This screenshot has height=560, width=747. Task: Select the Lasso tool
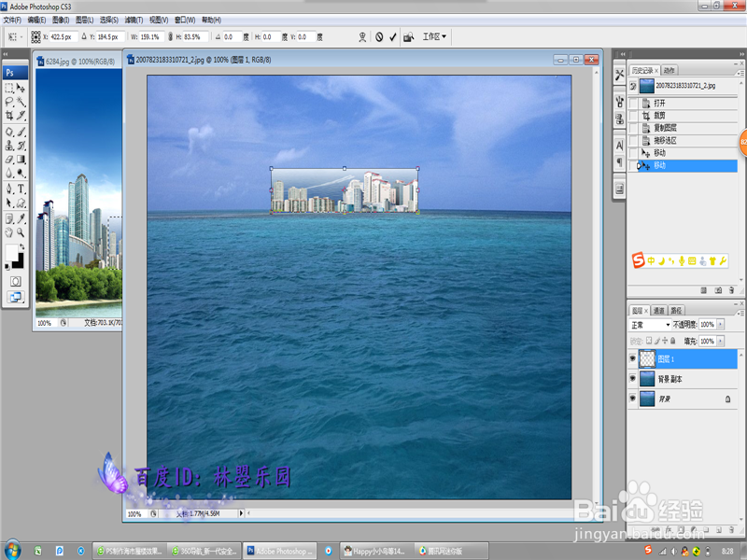point(9,102)
